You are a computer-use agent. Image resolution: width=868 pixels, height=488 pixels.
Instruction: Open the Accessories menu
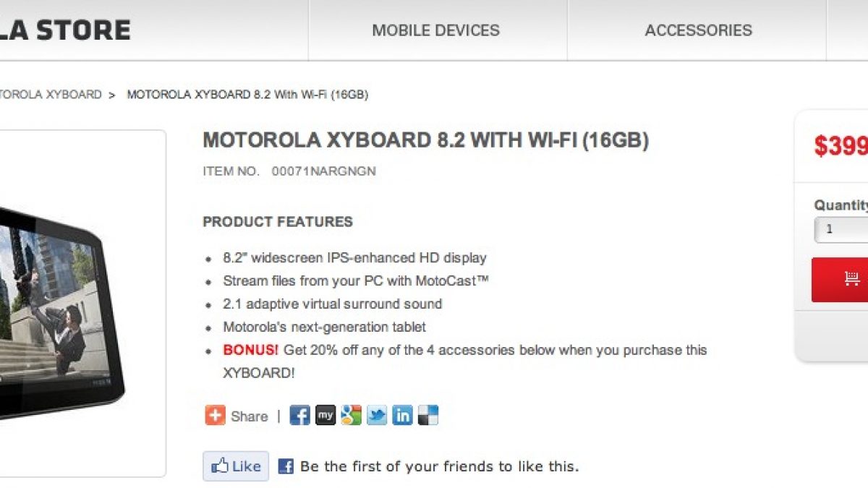tap(698, 30)
